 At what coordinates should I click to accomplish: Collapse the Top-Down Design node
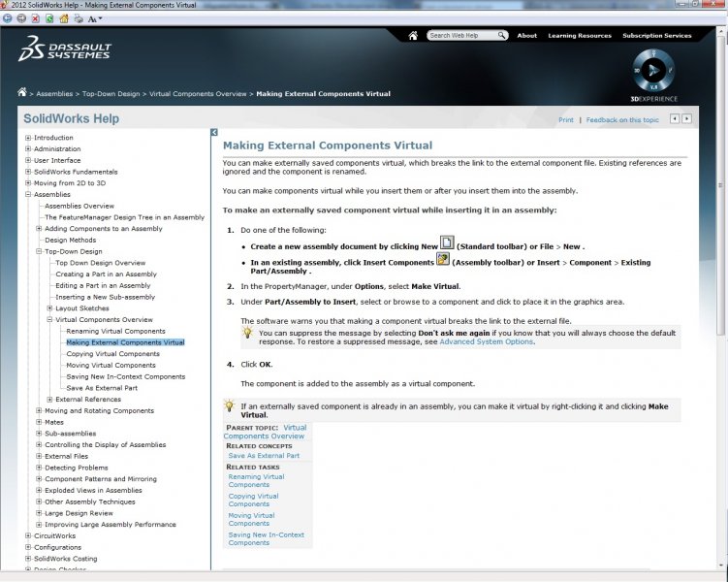coord(39,251)
